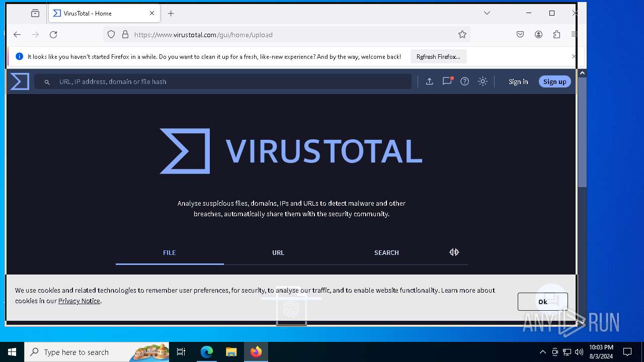Open the volume speaker tray icon
The width and height of the screenshot is (644, 362).
pyautogui.click(x=579, y=352)
